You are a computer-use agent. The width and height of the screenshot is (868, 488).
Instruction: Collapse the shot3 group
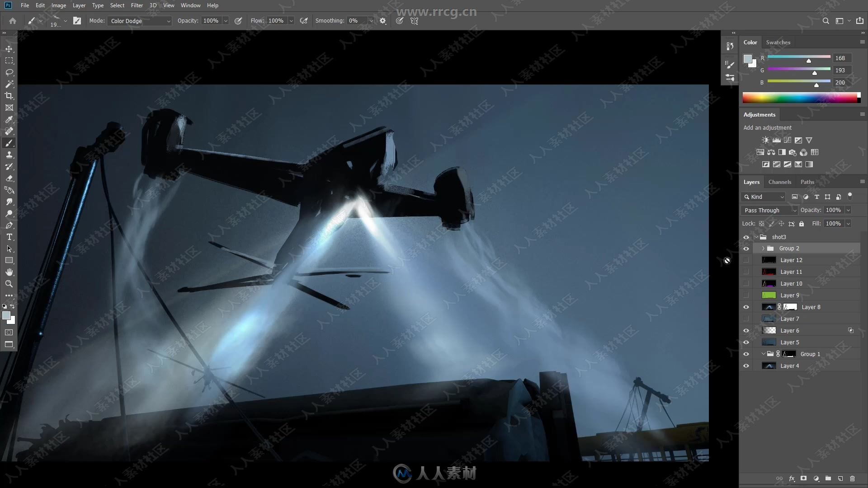(x=756, y=237)
